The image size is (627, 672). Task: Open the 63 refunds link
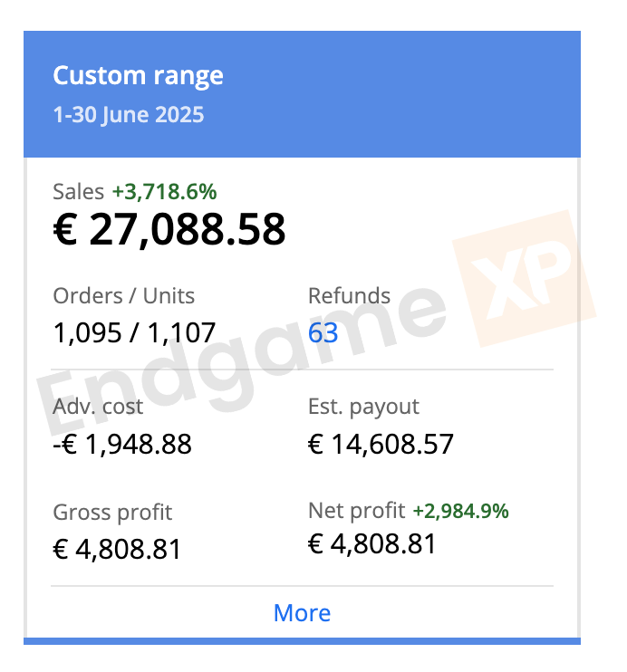pyautogui.click(x=323, y=333)
